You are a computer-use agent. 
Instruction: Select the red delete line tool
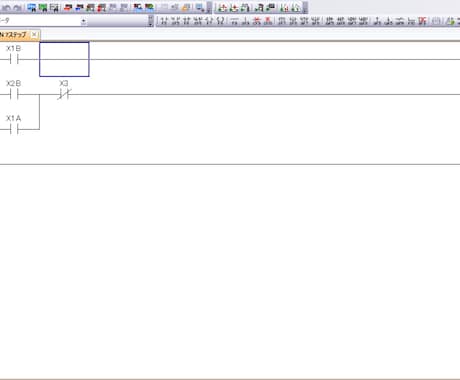pyautogui.click(x=423, y=21)
